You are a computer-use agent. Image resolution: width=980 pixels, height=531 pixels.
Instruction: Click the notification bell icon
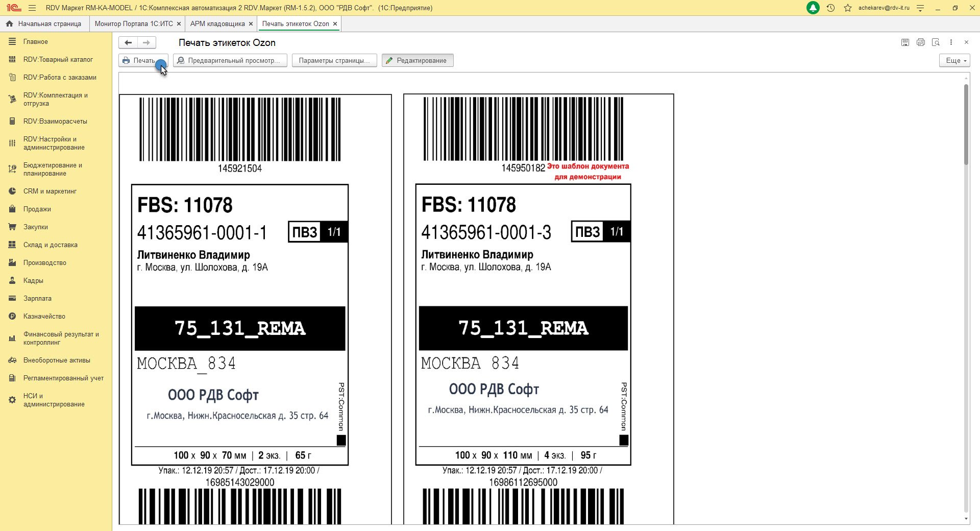pyautogui.click(x=813, y=8)
